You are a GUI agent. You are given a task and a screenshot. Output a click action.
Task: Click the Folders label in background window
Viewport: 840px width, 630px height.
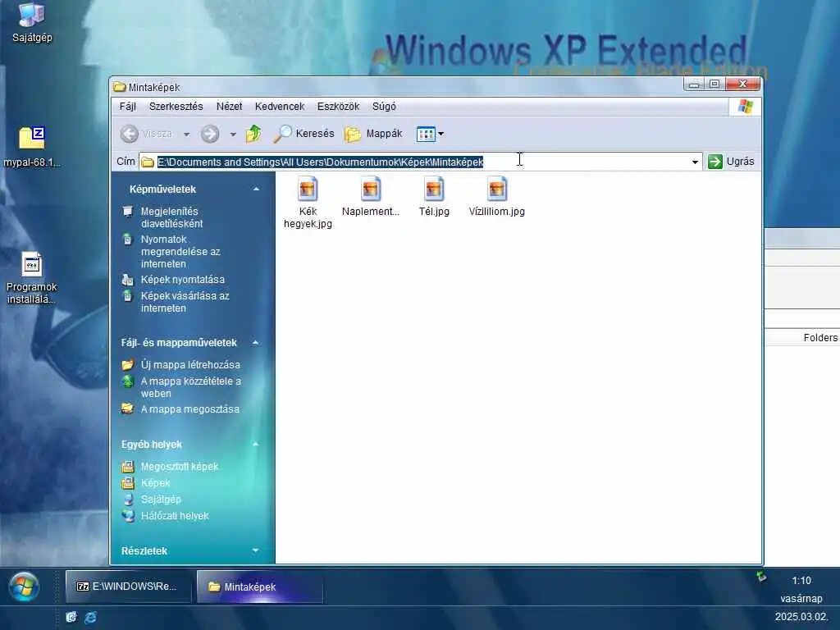pos(820,337)
